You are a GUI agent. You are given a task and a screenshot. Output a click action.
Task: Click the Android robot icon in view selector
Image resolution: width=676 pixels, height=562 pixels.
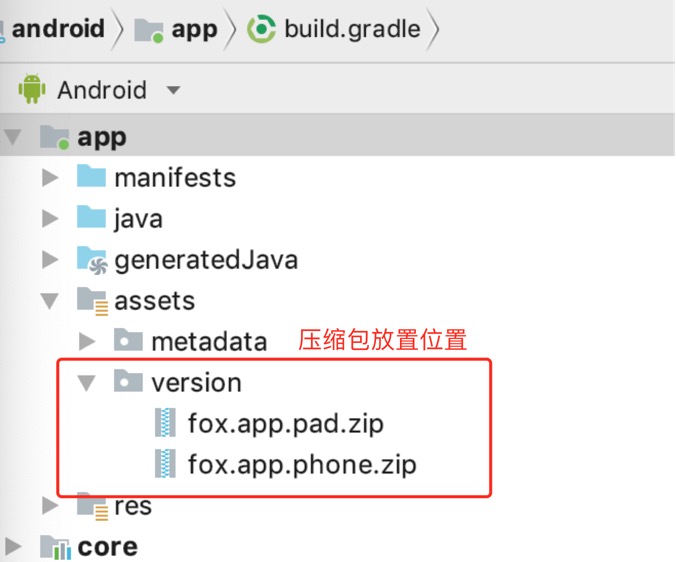pyautogui.click(x=33, y=90)
